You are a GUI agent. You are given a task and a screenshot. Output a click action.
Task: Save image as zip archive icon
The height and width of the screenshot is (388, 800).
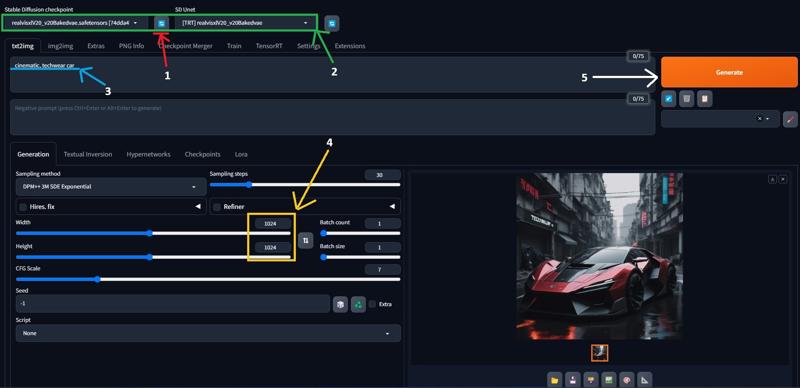pos(591,379)
